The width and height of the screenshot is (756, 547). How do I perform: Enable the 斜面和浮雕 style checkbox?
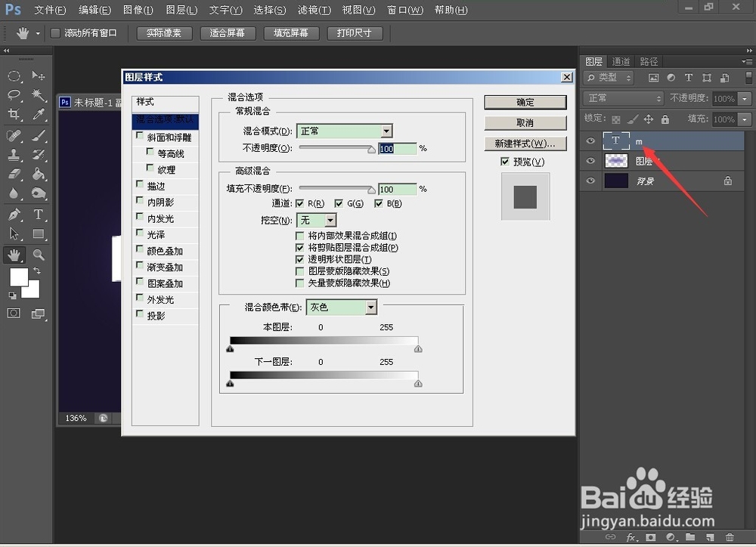(x=140, y=137)
